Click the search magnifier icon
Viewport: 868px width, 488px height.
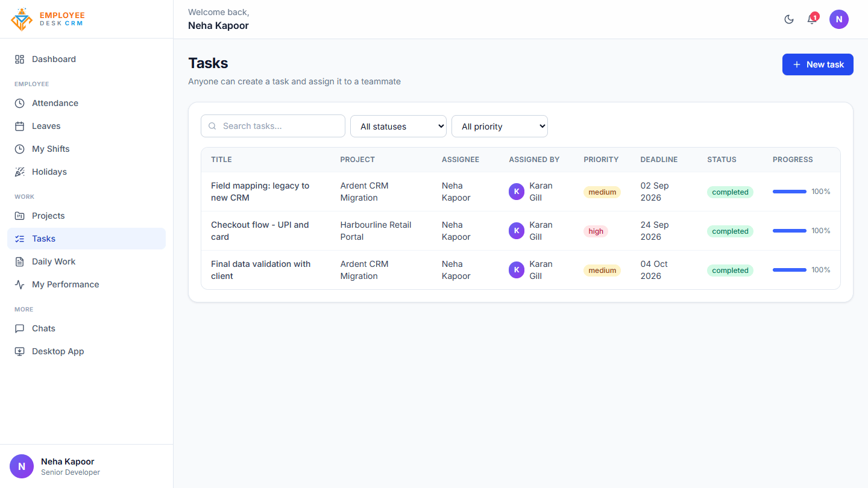pyautogui.click(x=212, y=126)
